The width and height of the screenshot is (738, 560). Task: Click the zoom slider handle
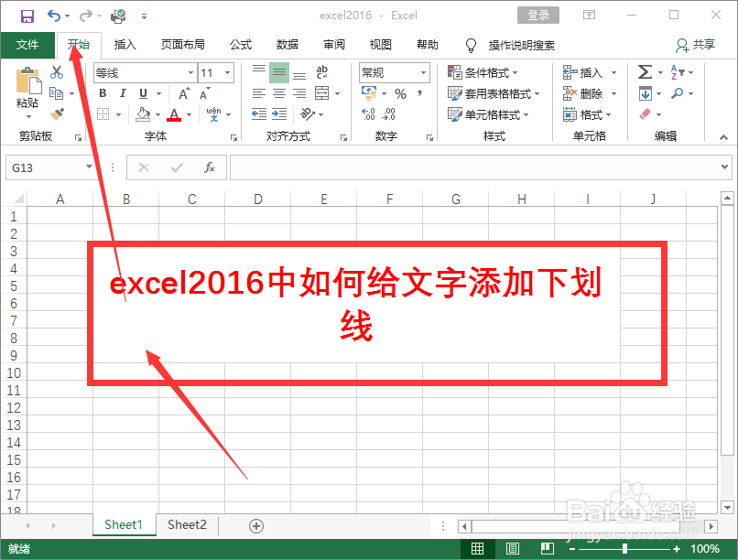pyautogui.click(x=624, y=548)
